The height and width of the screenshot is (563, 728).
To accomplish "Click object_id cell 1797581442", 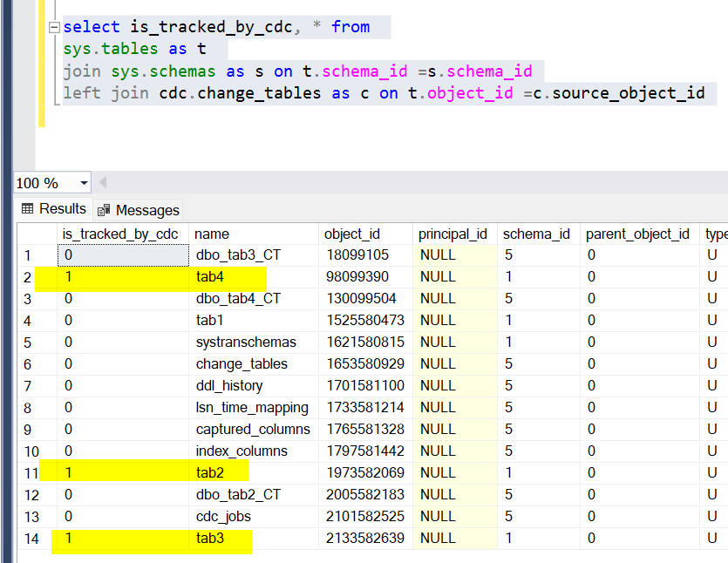I will click(x=365, y=451).
